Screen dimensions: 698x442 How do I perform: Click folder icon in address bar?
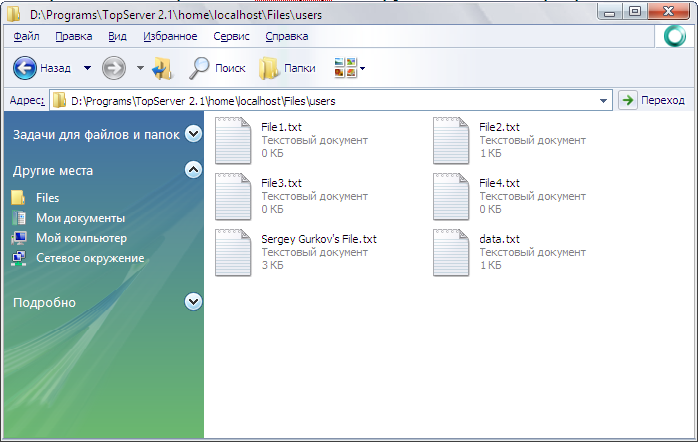point(59,101)
